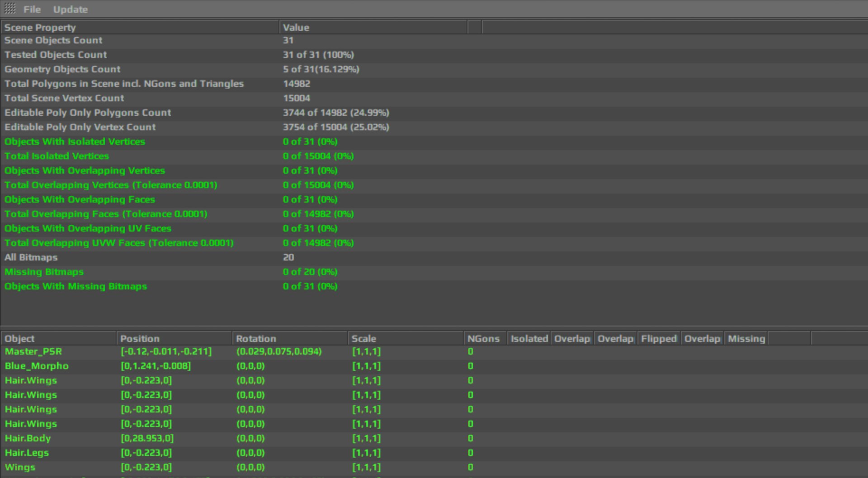Select the All Bitmaps row
868x478 pixels.
[434, 258]
